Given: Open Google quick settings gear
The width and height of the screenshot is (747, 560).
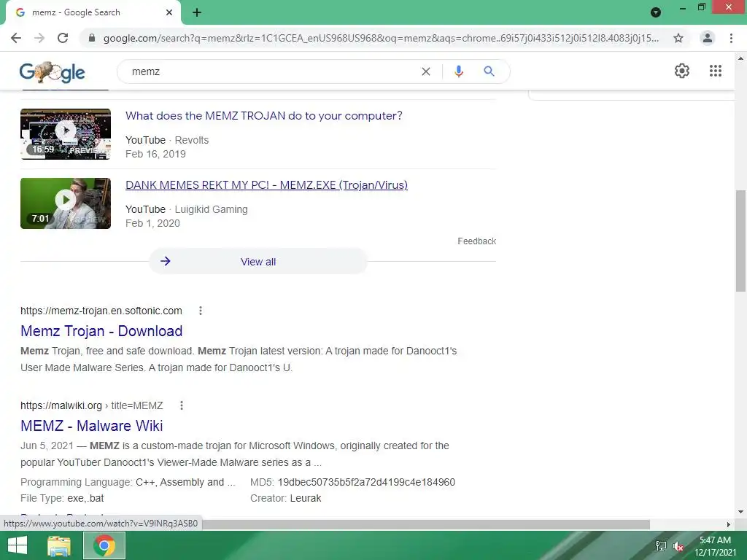Looking at the screenshot, I should [682, 71].
